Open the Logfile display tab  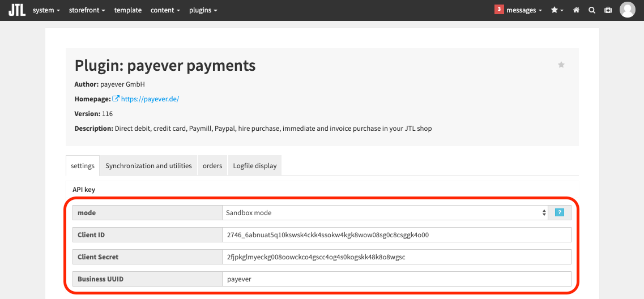click(255, 166)
